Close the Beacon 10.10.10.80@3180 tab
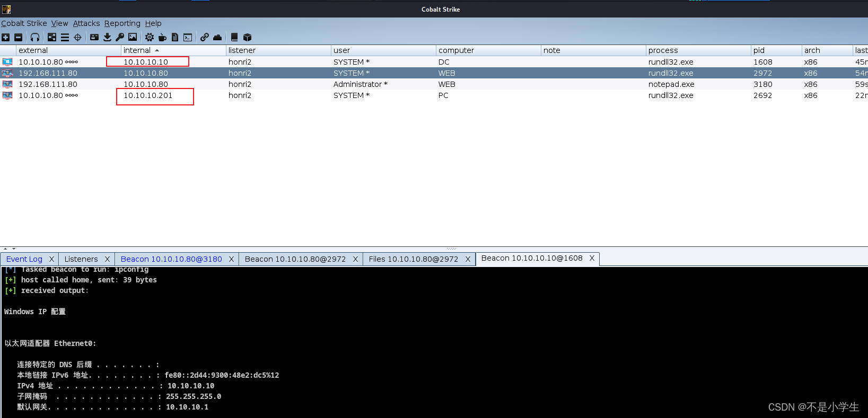This screenshot has height=418, width=868. tap(231, 259)
